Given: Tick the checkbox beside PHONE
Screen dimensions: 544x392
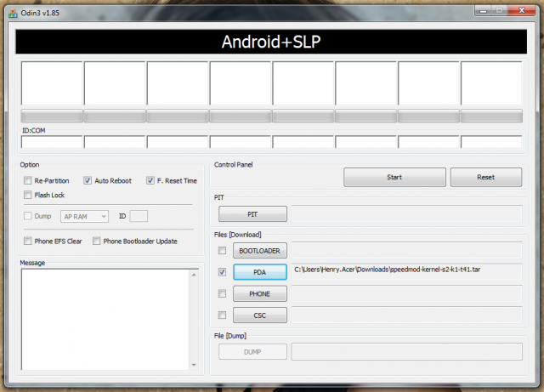Looking at the screenshot, I should pyautogui.click(x=222, y=293).
